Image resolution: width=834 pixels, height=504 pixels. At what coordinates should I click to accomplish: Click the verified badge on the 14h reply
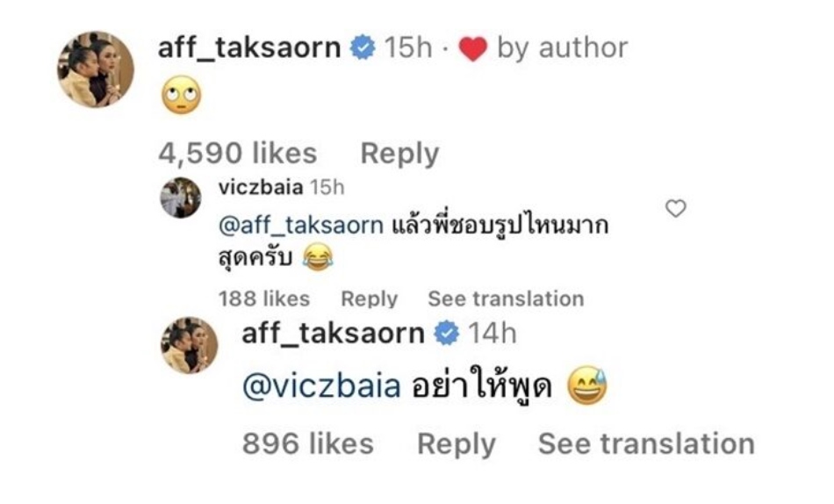pos(447,333)
